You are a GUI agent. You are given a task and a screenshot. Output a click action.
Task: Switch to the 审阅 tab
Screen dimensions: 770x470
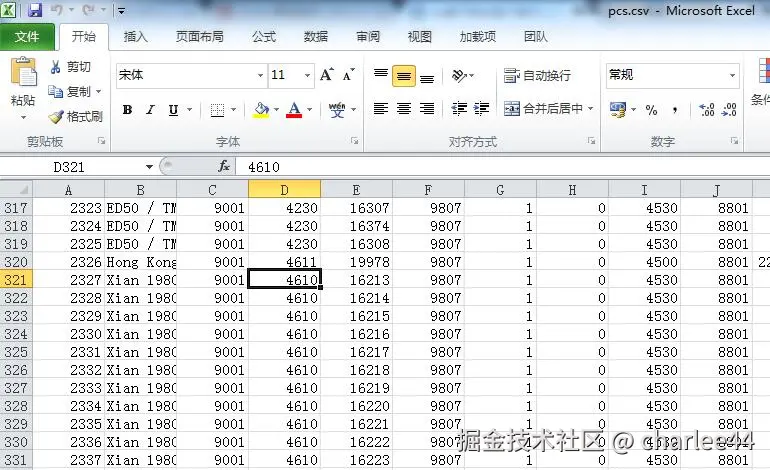click(368, 37)
